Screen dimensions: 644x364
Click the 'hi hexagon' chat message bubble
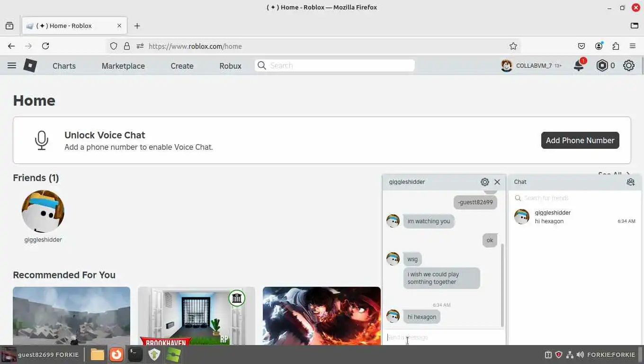click(x=422, y=317)
